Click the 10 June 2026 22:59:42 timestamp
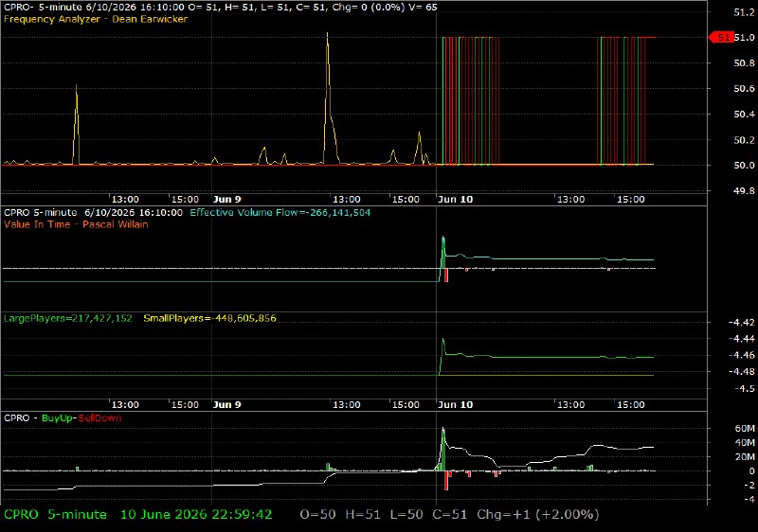The width and height of the screenshot is (758, 532). (196, 515)
